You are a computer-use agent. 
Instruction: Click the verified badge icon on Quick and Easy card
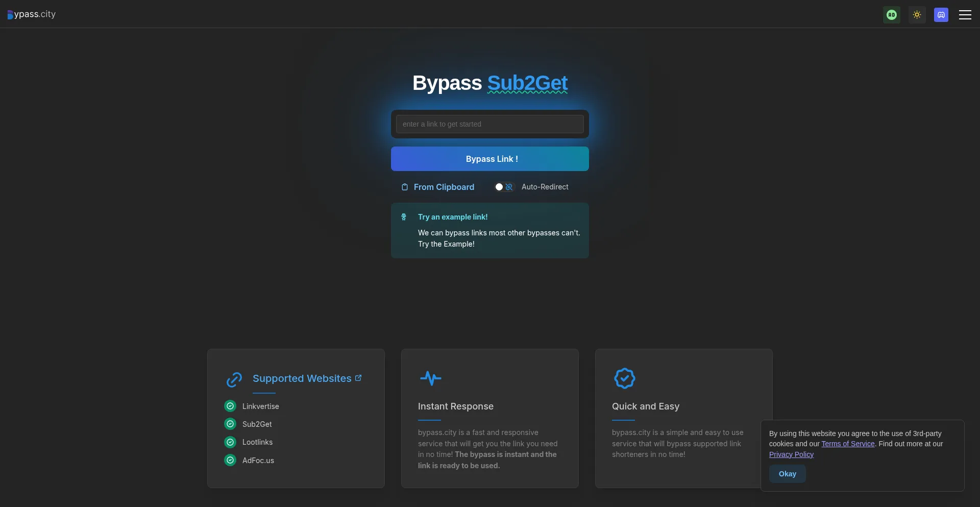pos(625,378)
